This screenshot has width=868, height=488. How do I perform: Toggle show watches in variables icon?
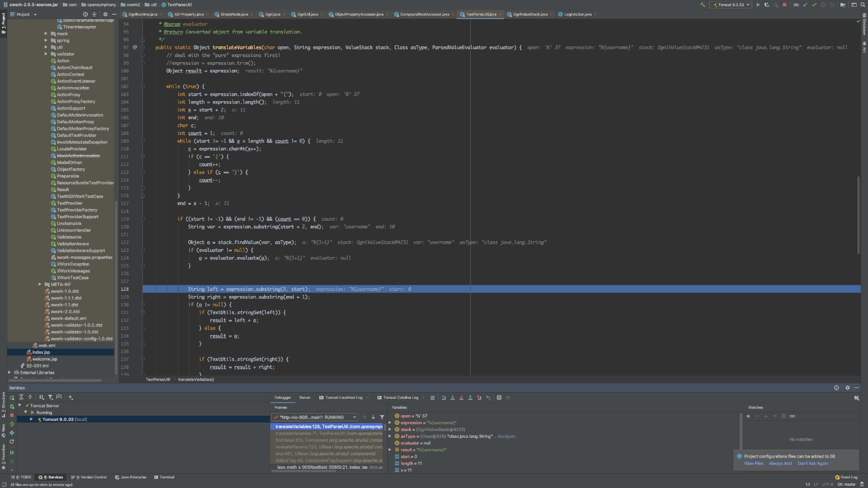click(792, 416)
